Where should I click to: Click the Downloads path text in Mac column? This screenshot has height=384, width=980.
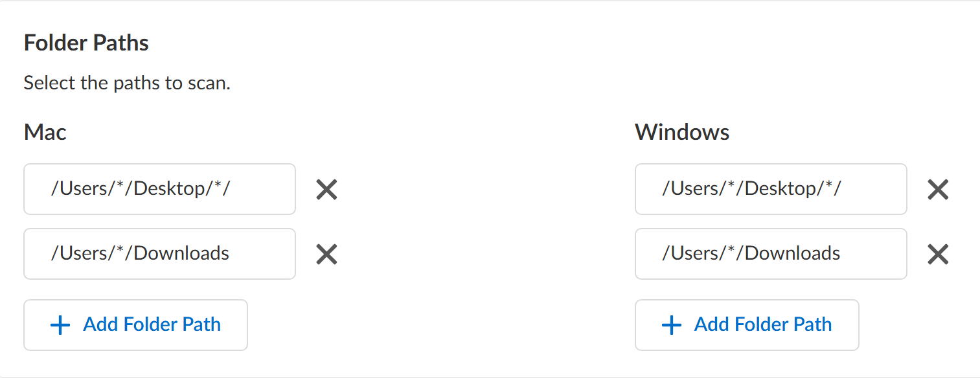141,253
